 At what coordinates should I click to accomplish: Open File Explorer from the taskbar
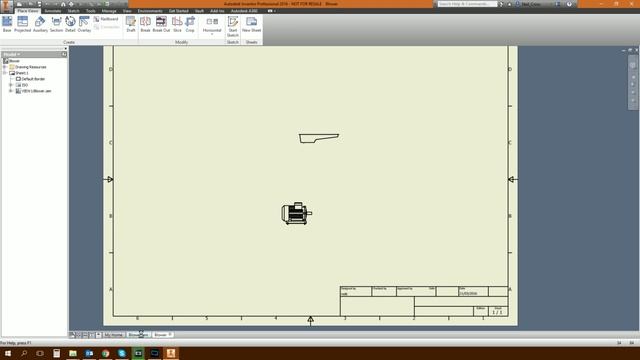coord(73,353)
